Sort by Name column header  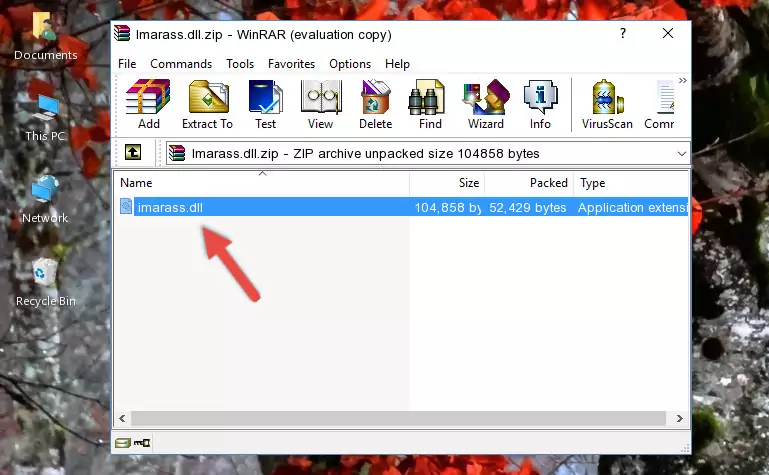[262, 183]
